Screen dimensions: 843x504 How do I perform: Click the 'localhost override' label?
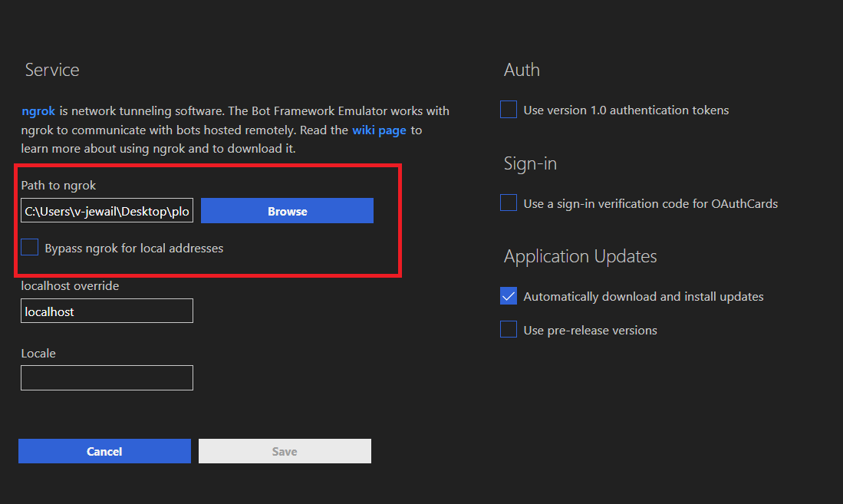[x=70, y=285]
